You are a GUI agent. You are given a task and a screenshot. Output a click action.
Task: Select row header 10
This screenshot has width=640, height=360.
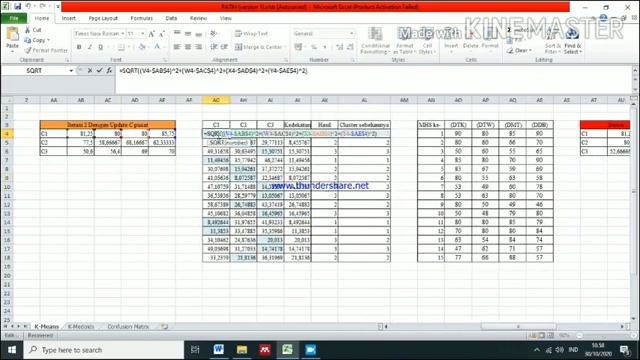click(x=7, y=187)
